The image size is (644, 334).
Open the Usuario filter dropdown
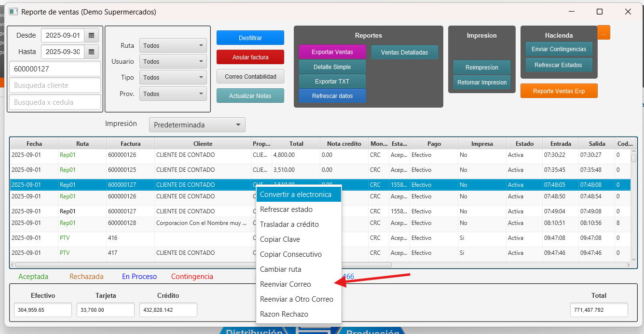click(173, 62)
